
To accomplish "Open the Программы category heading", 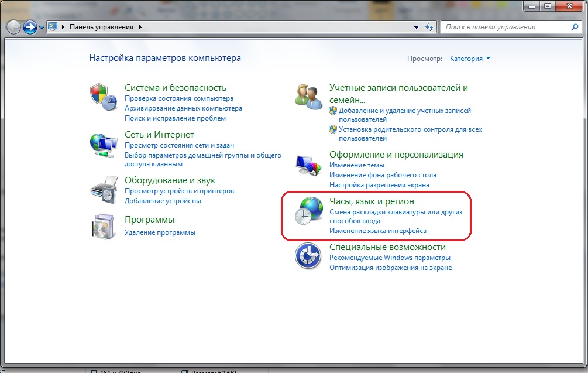I will 149,220.
